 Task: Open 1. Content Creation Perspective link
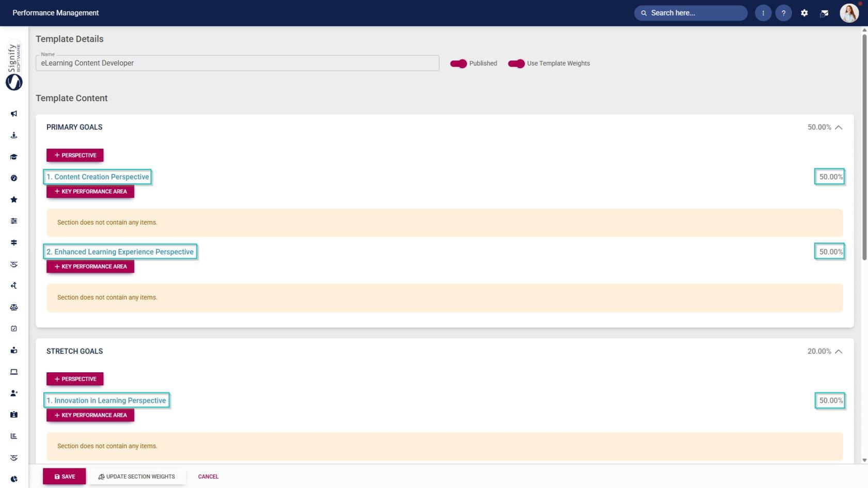[x=98, y=177]
